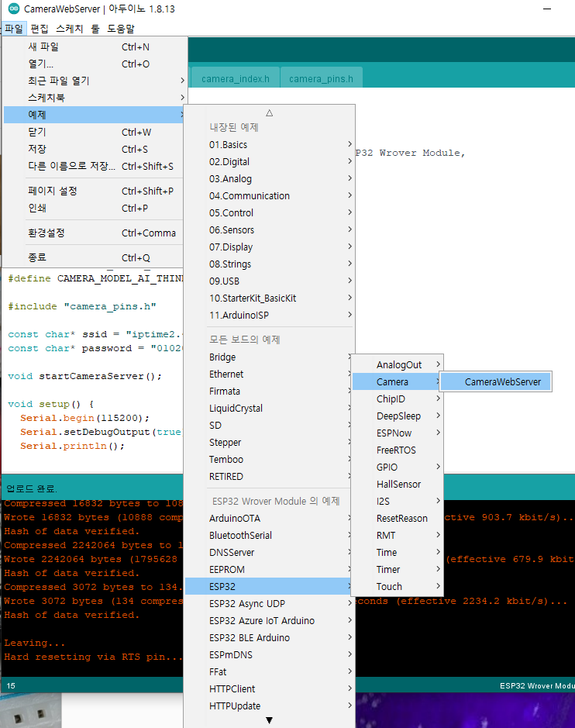
Task: Open DeepSleep ESP32 examples
Action: click(x=398, y=416)
